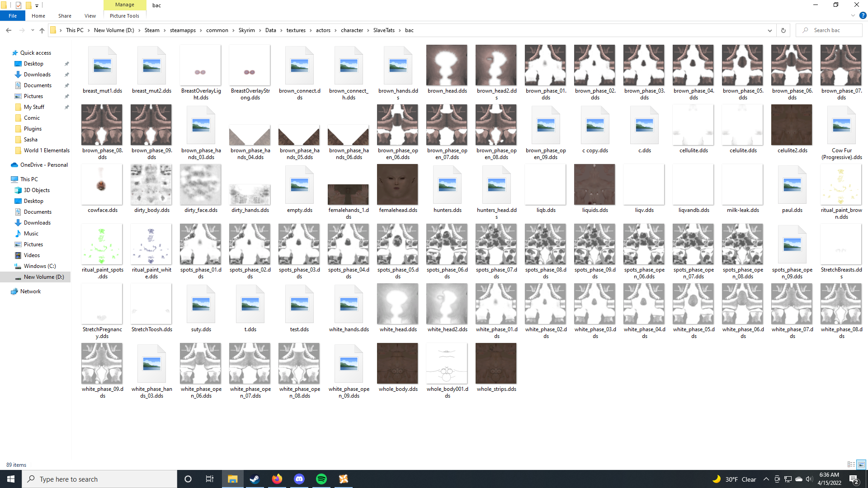The width and height of the screenshot is (868, 488).
Task: Click the taskbar search box
Action: (x=99, y=479)
